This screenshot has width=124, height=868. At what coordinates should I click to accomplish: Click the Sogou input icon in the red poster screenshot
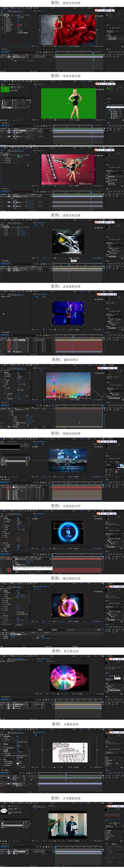[96, 151]
